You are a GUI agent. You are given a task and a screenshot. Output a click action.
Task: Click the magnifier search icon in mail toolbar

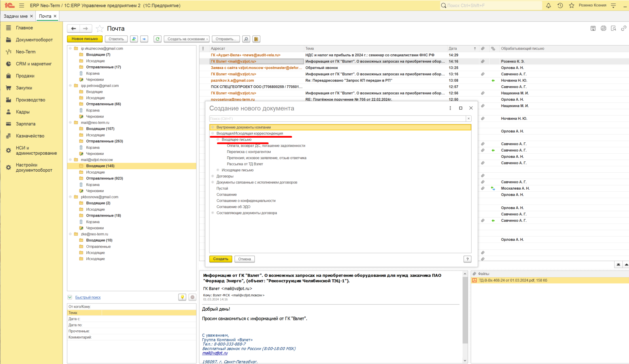[x=246, y=39]
